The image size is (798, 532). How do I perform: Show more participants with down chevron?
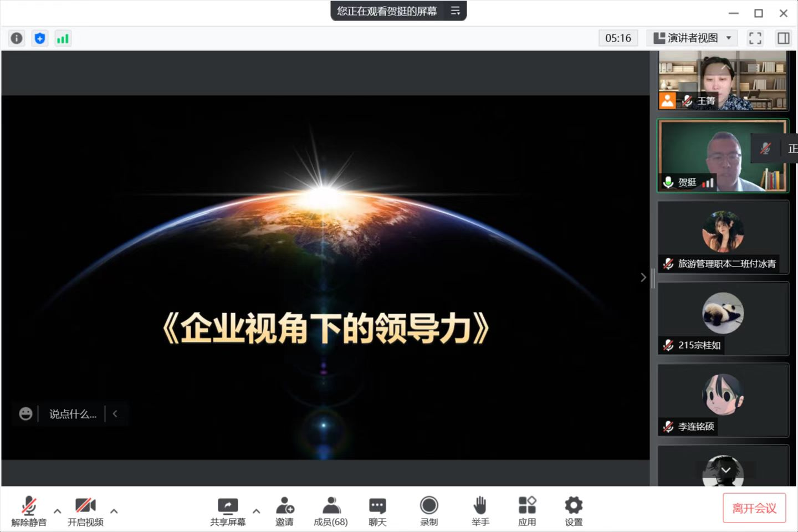(725, 470)
